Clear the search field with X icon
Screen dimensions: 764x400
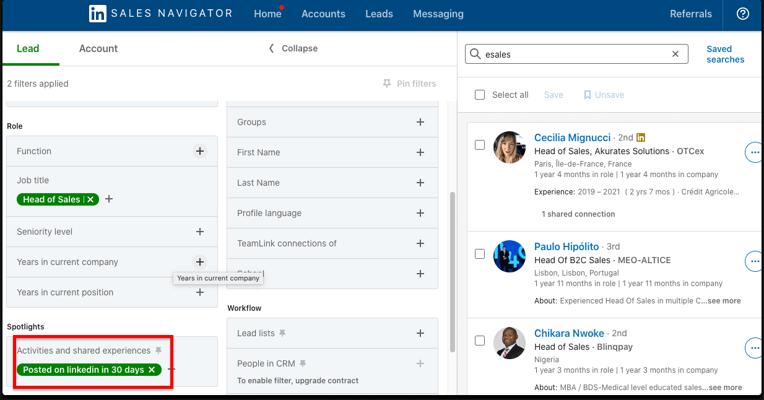click(x=675, y=54)
